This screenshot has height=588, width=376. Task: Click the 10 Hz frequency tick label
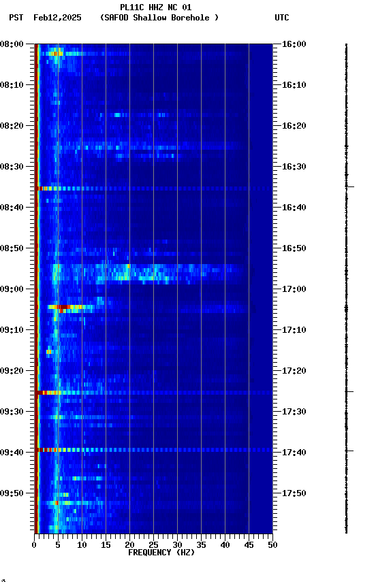coord(82,545)
